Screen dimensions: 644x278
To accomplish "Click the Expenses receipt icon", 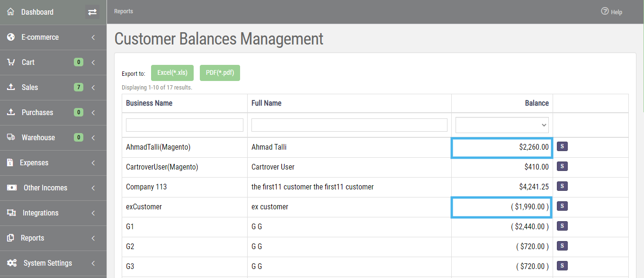I will pos(10,162).
